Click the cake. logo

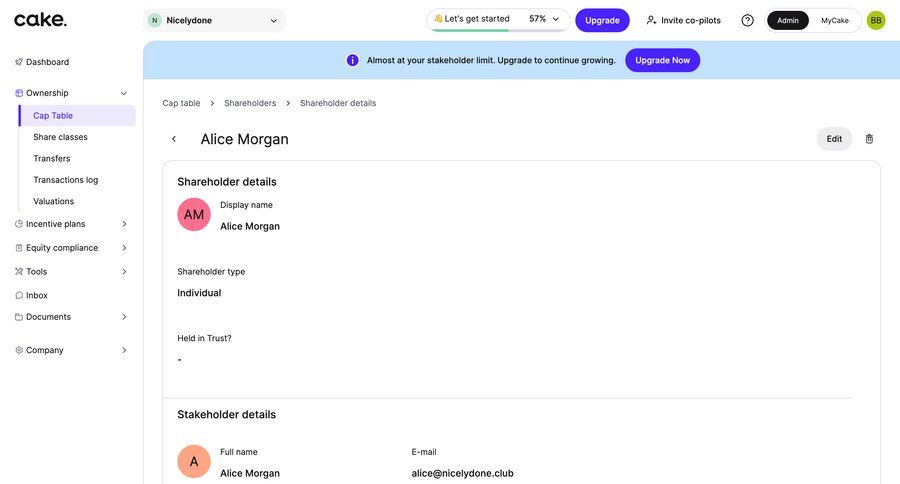coord(40,20)
